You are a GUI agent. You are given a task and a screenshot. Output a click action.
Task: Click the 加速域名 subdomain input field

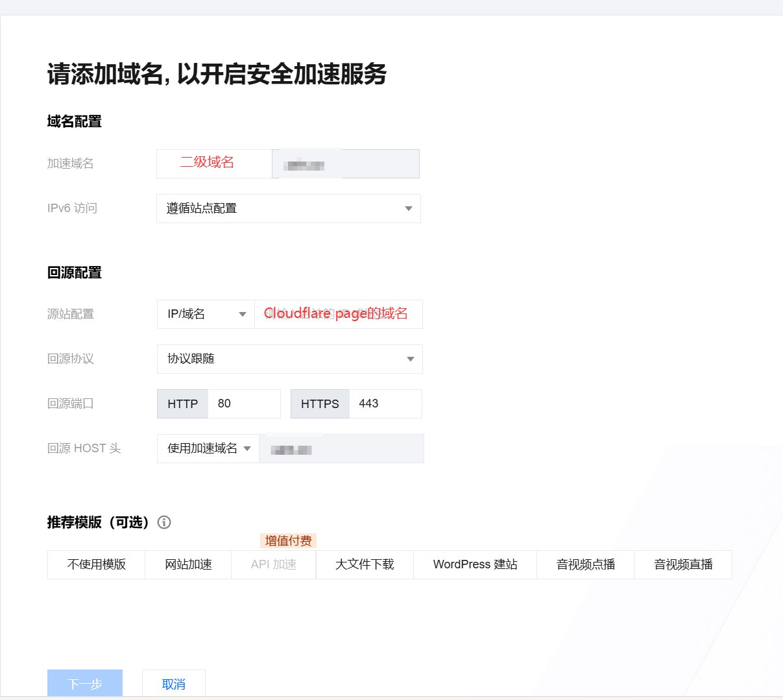(x=213, y=163)
